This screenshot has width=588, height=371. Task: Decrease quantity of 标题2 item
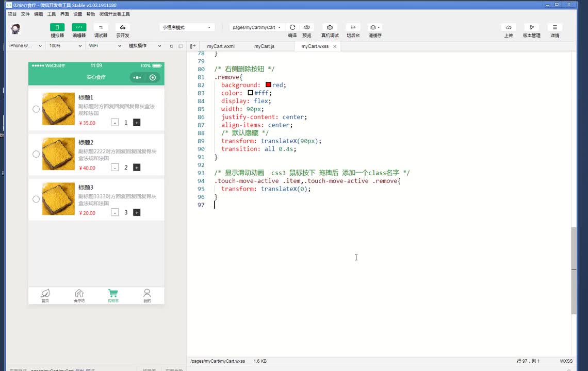(115, 167)
